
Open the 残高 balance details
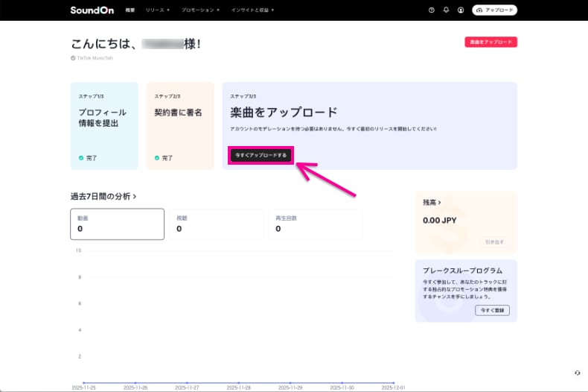[x=432, y=202]
